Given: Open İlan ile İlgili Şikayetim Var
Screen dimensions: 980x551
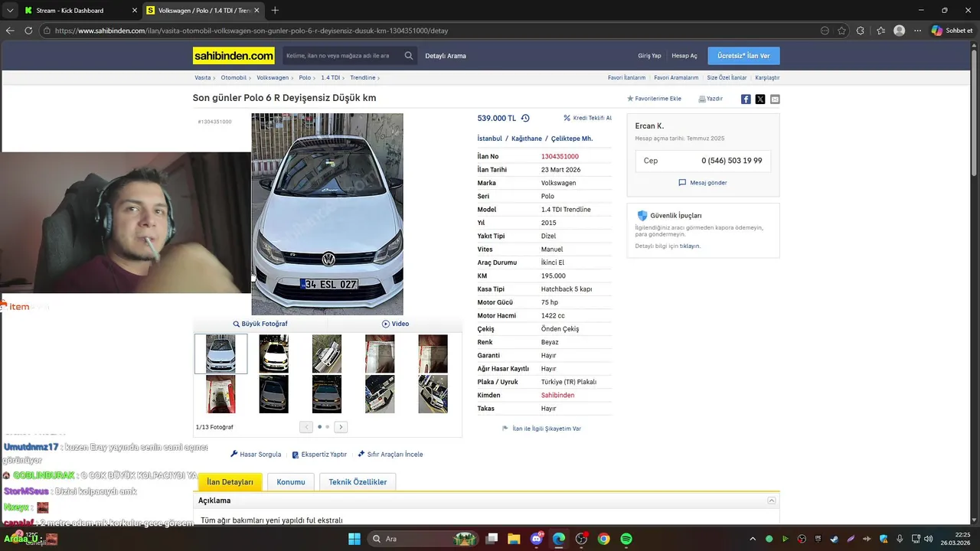Looking at the screenshot, I should 541,429.
